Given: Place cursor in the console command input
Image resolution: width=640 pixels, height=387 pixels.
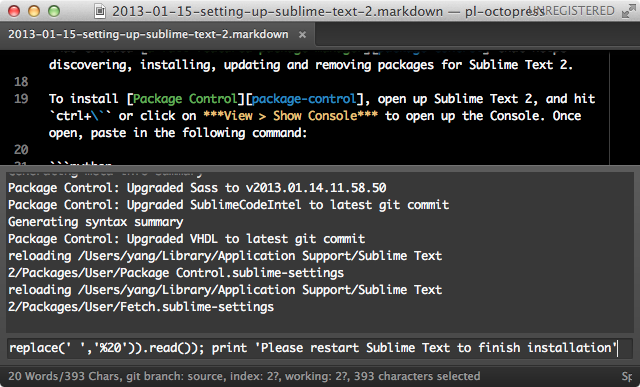Looking at the screenshot, I should pos(320,348).
